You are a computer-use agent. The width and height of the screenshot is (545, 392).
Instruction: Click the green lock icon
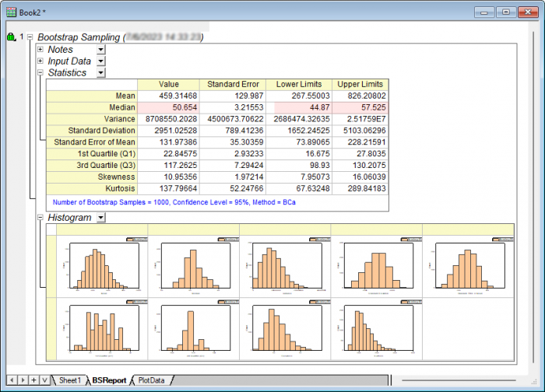coord(11,37)
